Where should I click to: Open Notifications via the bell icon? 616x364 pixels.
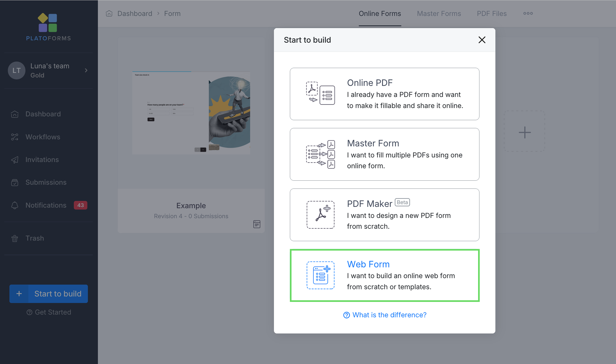click(x=15, y=205)
